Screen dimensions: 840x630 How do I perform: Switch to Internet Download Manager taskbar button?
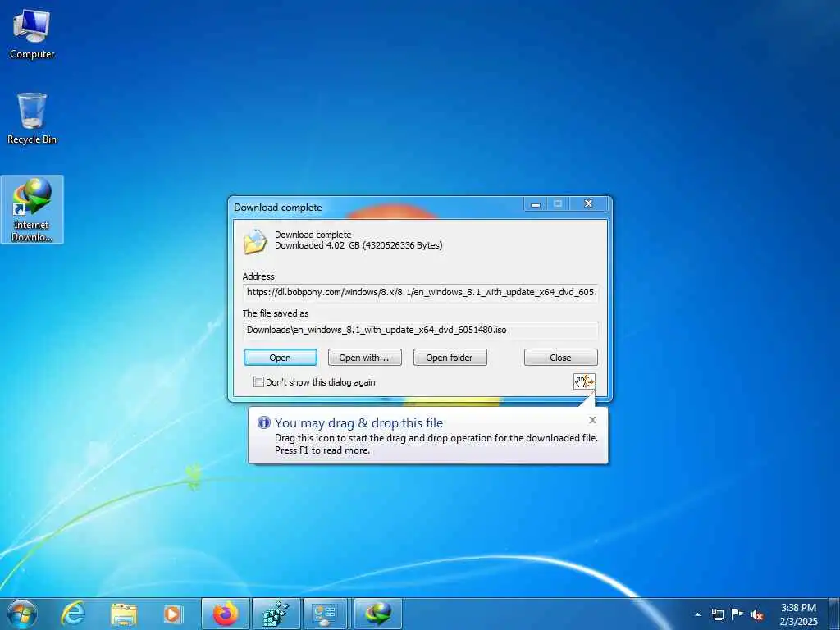click(378, 614)
